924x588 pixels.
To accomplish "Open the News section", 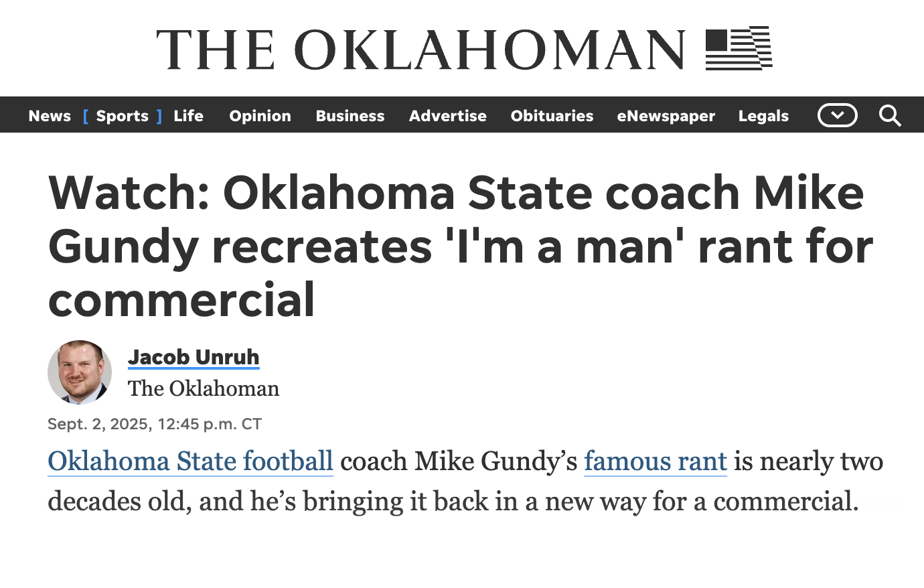I will 50,115.
